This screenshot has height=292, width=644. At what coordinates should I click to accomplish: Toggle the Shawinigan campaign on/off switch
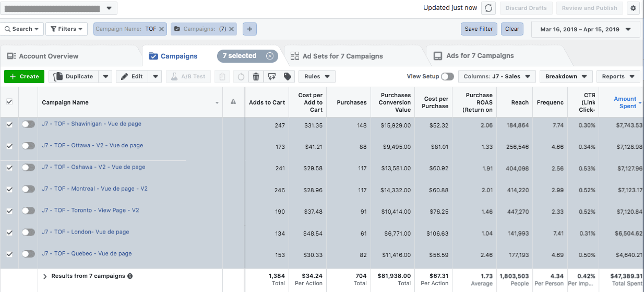28,124
